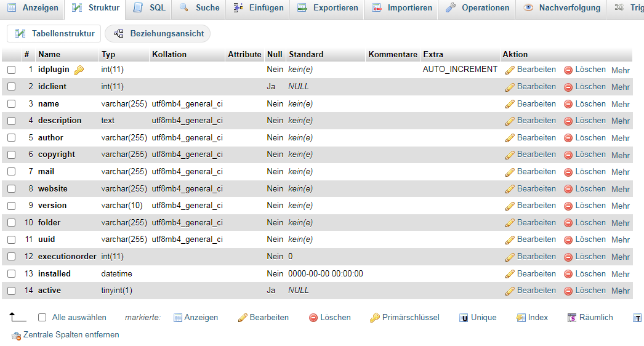Sort by clicking the Name column header
644x346 pixels.
point(49,54)
